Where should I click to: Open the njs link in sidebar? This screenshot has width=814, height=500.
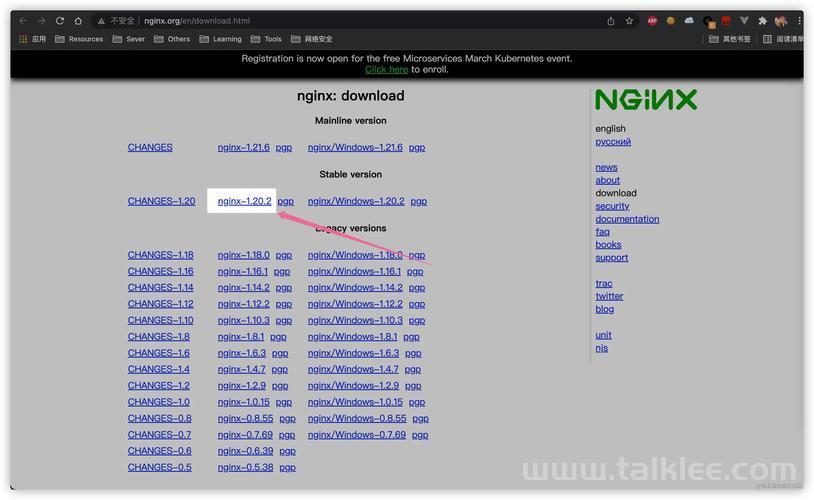coord(602,348)
